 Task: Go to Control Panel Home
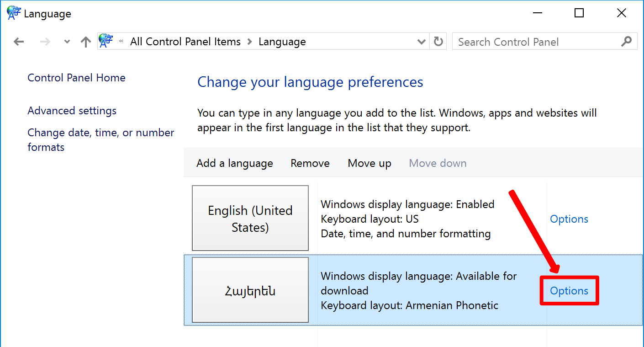(76, 78)
